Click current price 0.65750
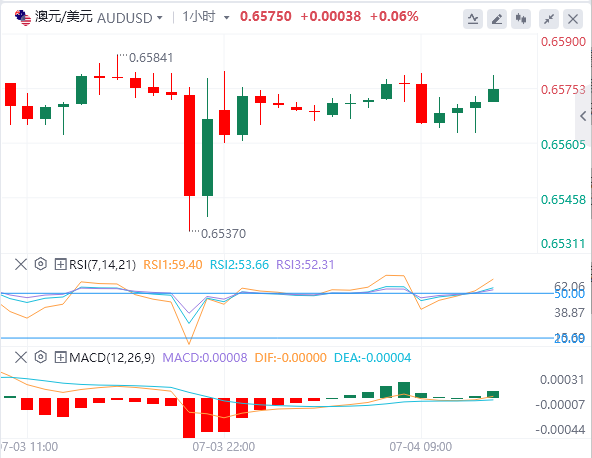 [x=266, y=16]
